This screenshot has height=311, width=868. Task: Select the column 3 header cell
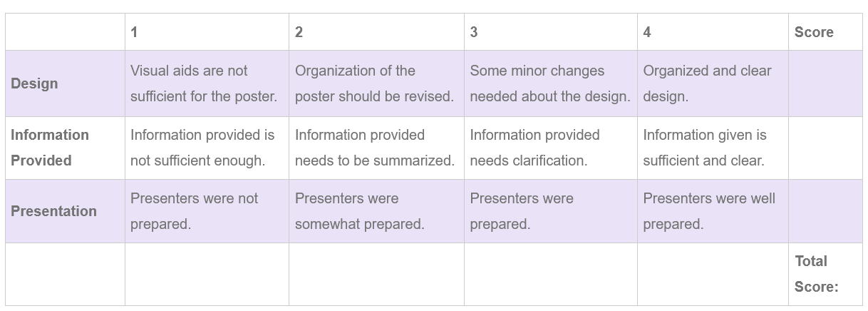(551, 32)
